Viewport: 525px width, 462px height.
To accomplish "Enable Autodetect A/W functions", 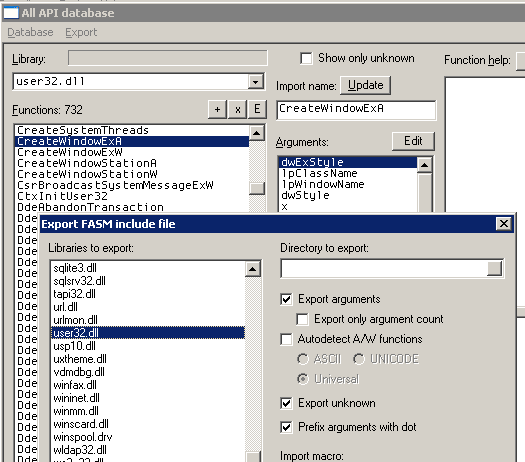I will (x=286, y=339).
